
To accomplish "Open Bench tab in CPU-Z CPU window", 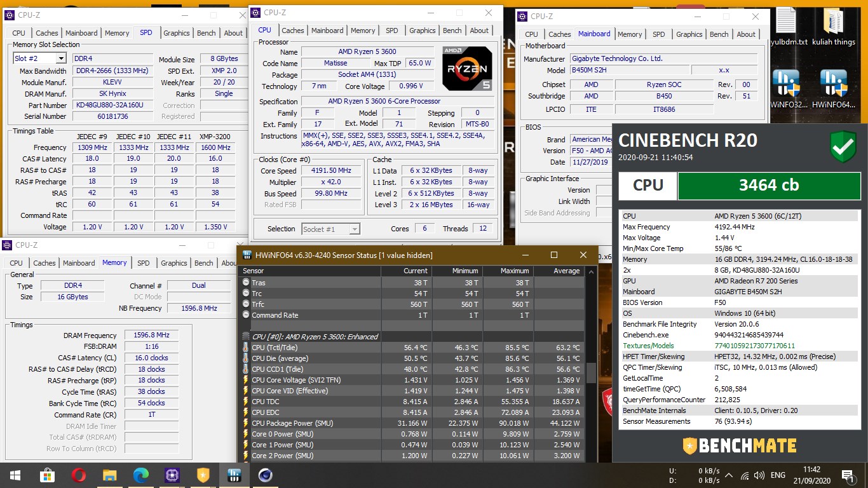I will point(452,30).
